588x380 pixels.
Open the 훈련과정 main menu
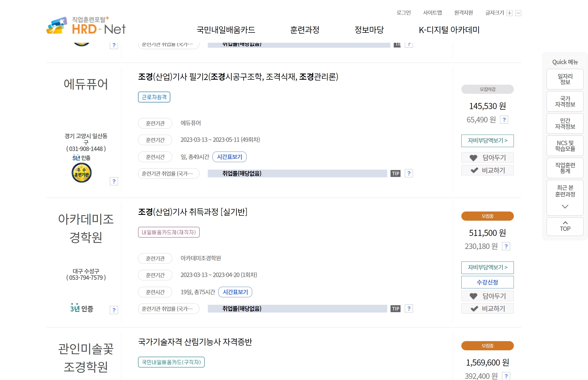304,30
